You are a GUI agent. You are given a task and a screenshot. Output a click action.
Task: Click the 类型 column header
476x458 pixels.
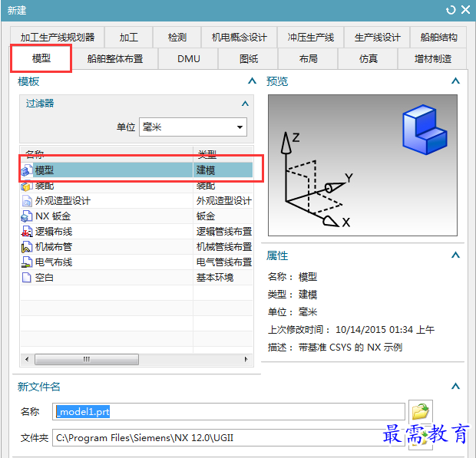point(223,154)
